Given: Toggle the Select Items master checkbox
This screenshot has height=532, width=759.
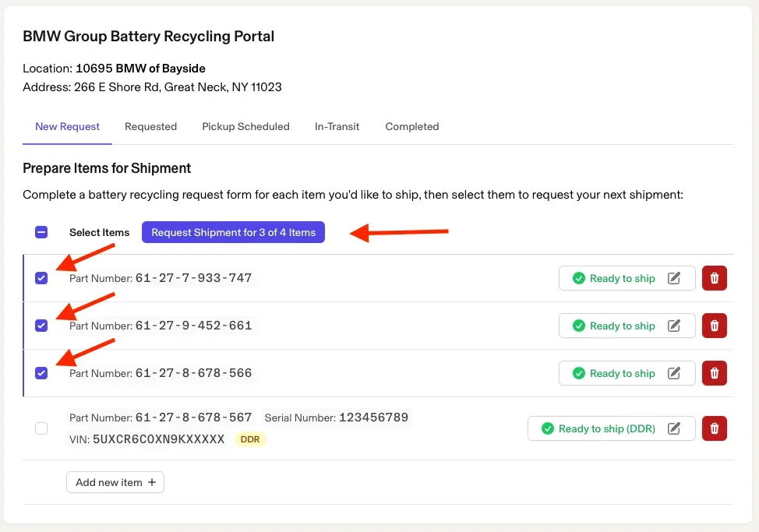Looking at the screenshot, I should [41, 232].
